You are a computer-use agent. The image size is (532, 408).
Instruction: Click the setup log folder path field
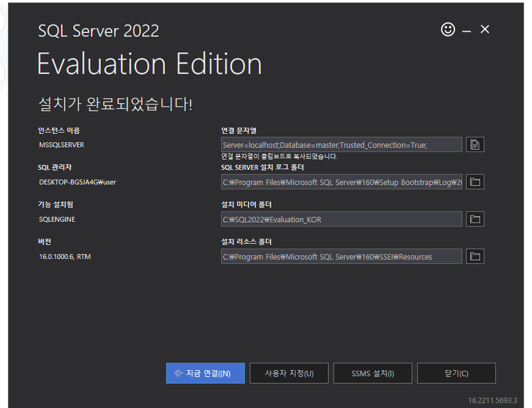pyautogui.click(x=341, y=181)
